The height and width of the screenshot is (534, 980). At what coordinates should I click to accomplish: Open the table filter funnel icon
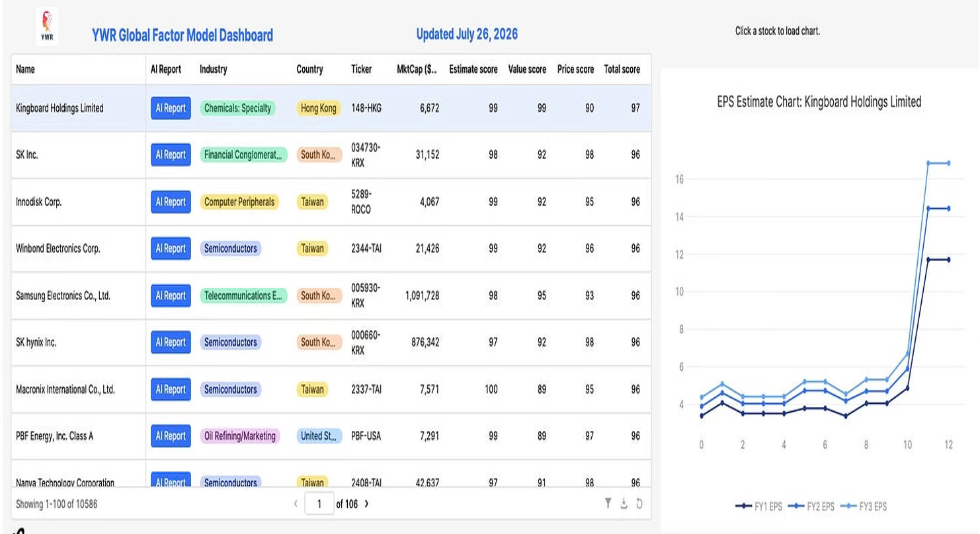[608, 504]
